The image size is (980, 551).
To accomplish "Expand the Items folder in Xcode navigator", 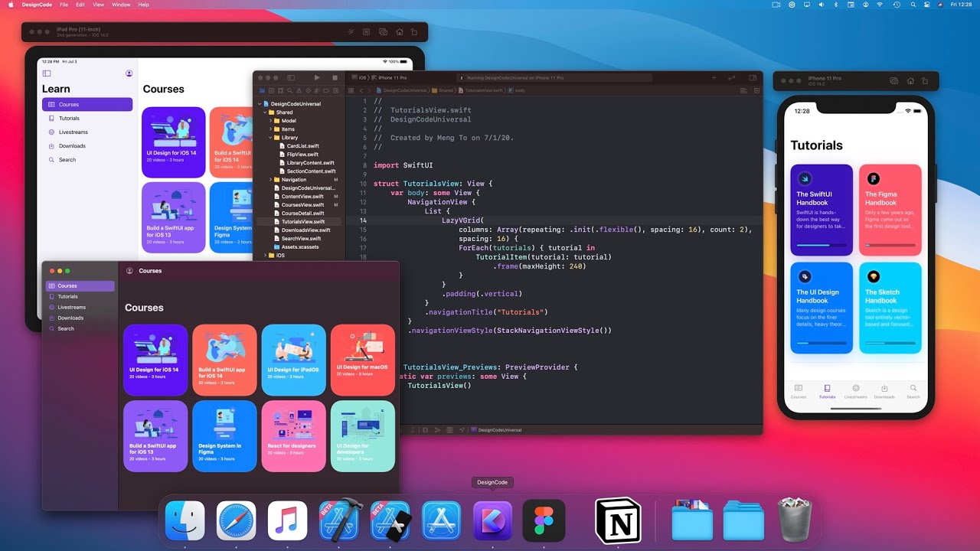I will click(271, 129).
